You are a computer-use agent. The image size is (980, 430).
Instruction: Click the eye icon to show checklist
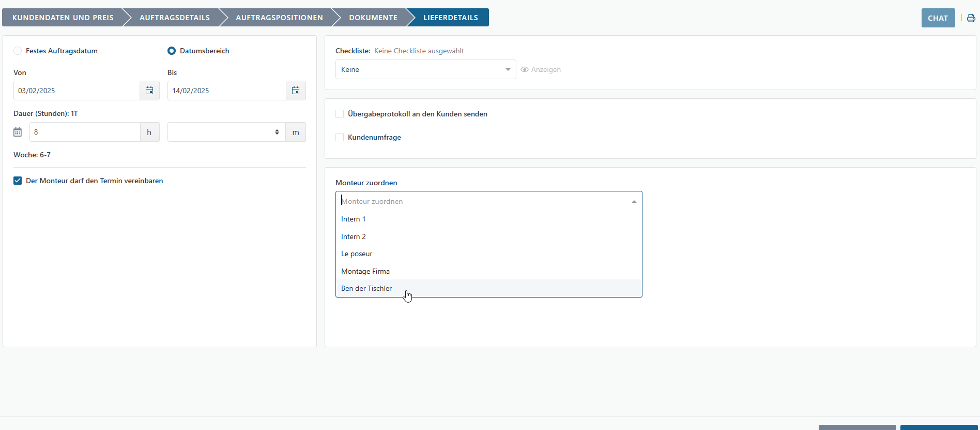(x=525, y=69)
